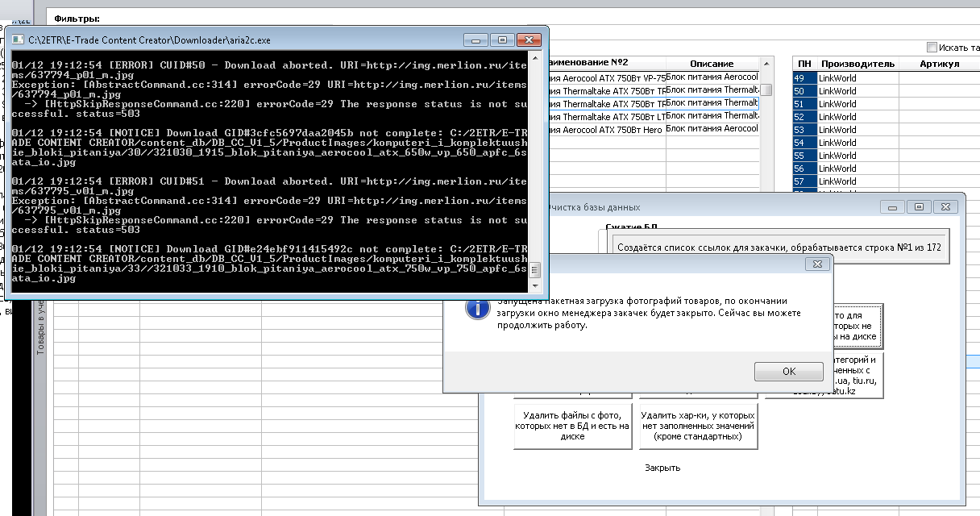Screen dimensions: 980x516
Task: Click 'LinkWorld' cell in row 50
Action: point(857,91)
